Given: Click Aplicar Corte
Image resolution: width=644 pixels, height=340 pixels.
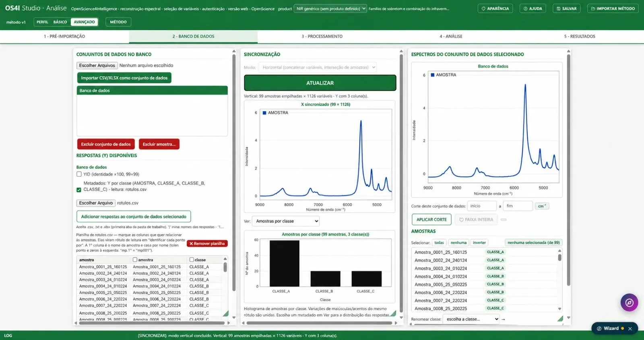Looking at the screenshot, I should (431, 220).
